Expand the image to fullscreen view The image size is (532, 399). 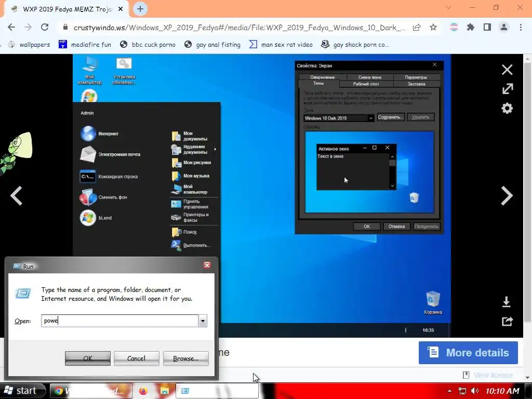(507, 89)
